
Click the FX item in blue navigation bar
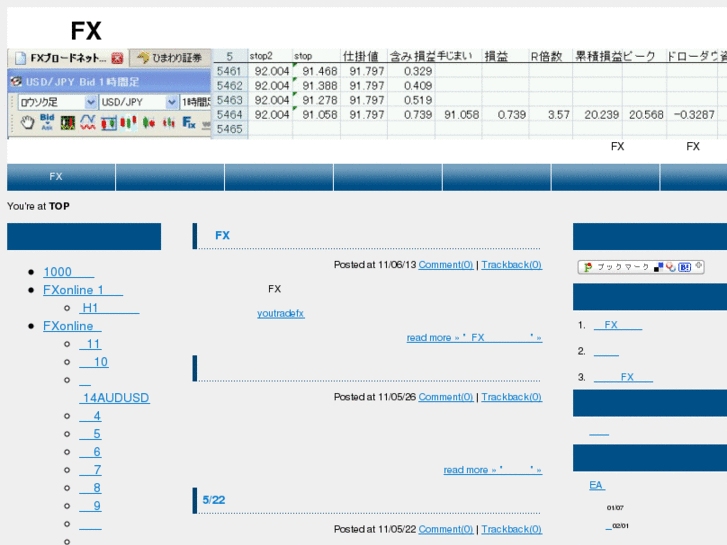[56, 177]
